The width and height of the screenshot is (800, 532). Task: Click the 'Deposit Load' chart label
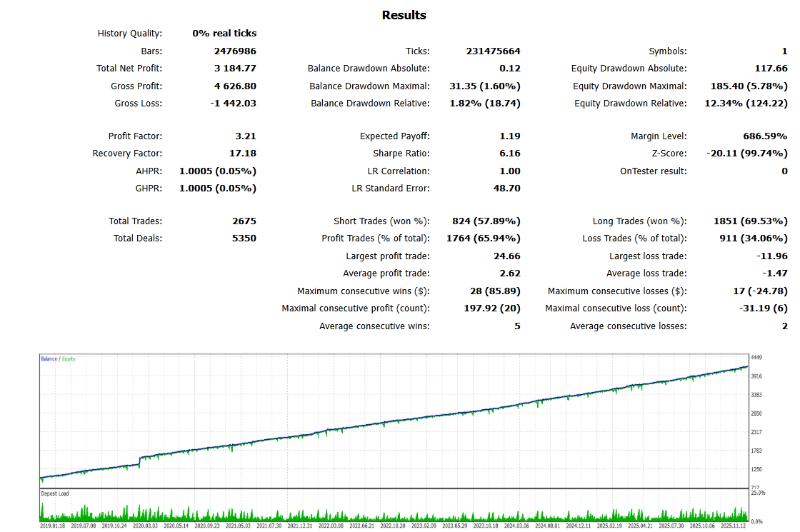(x=54, y=493)
